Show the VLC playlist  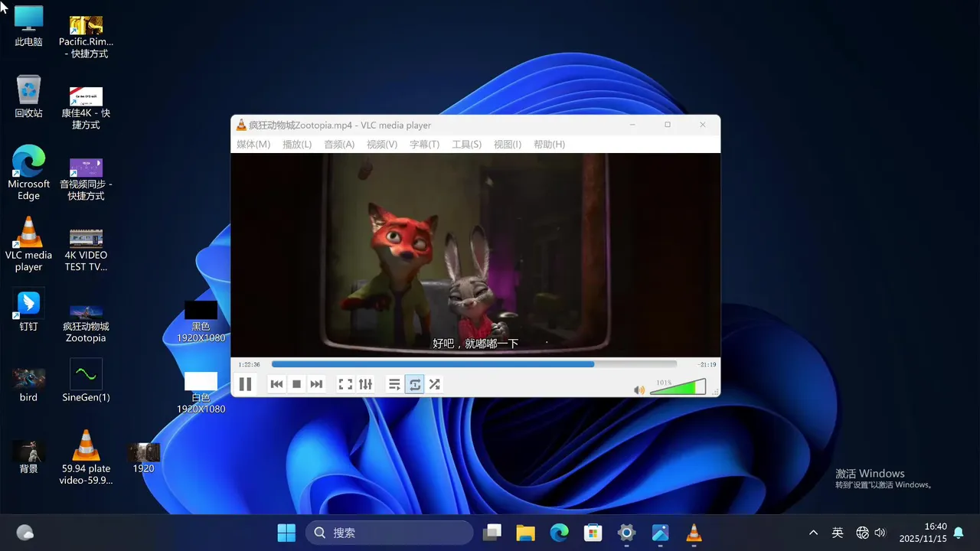[394, 384]
